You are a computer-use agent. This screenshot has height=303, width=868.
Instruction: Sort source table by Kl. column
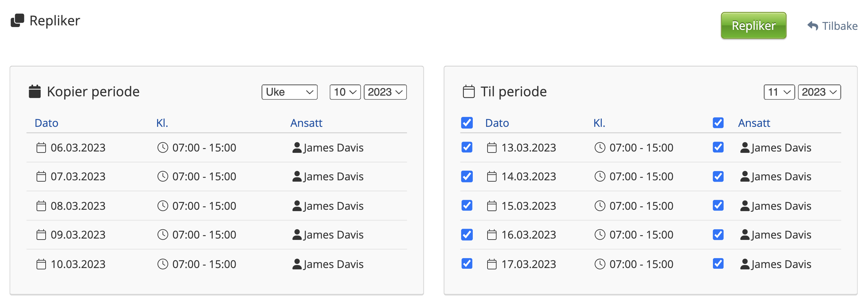[162, 123]
